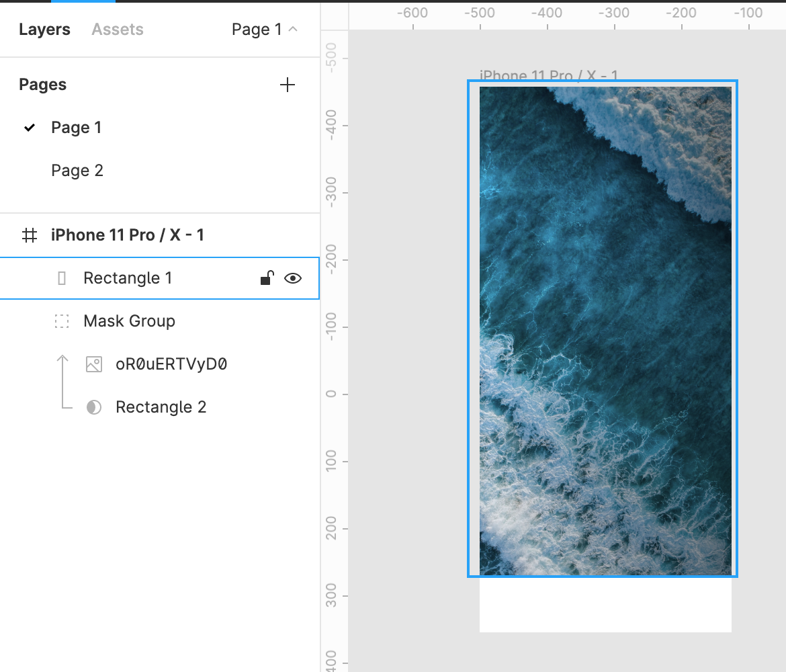Open the Layers tab
The image size is (786, 672).
(44, 30)
